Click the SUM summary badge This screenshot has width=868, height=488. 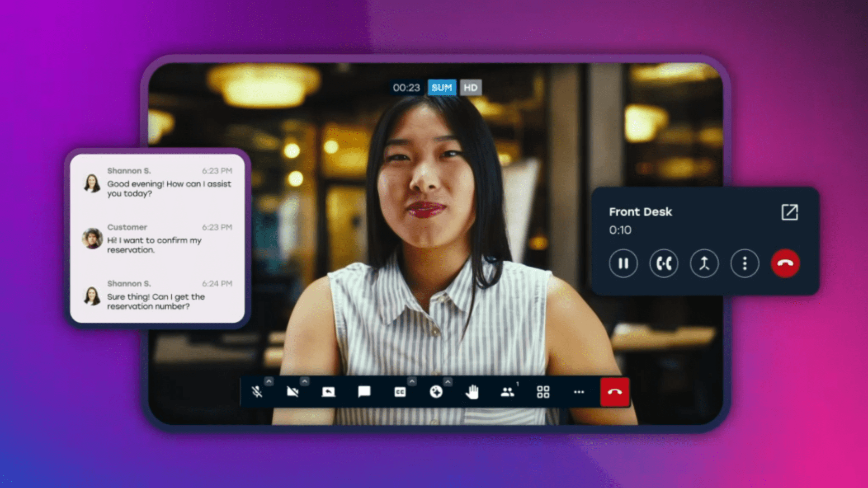[441, 88]
